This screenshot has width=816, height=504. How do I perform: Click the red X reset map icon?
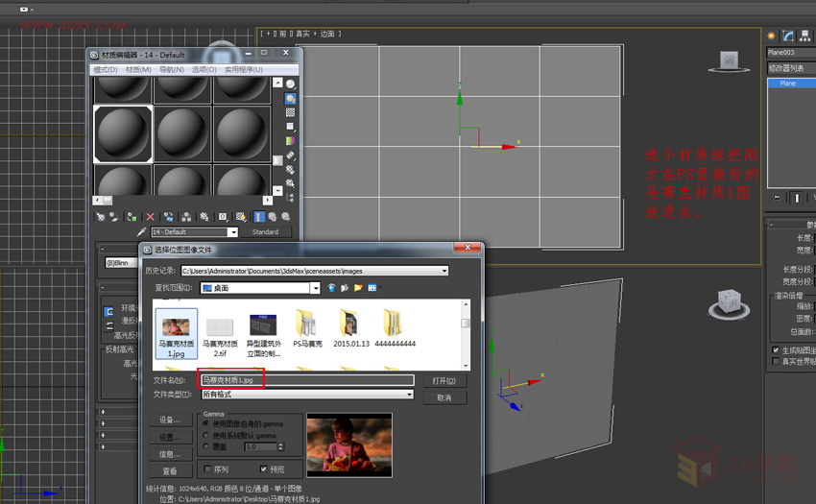click(x=151, y=217)
